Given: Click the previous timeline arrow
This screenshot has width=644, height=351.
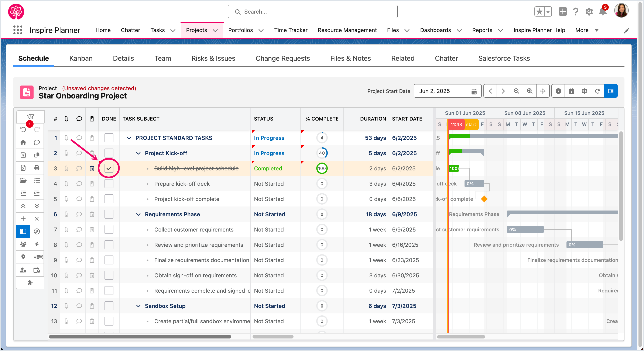Looking at the screenshot, I should coord(490,91).
